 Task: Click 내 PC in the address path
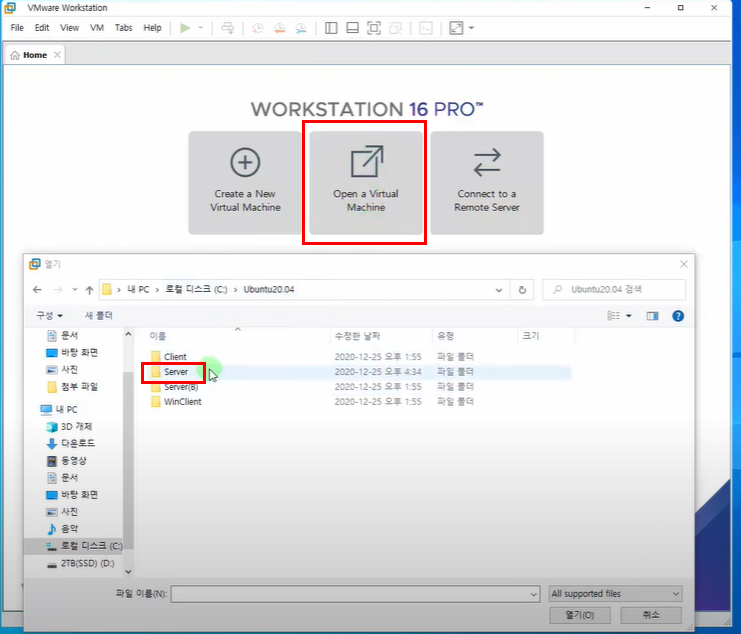click(x=138, y=289)
